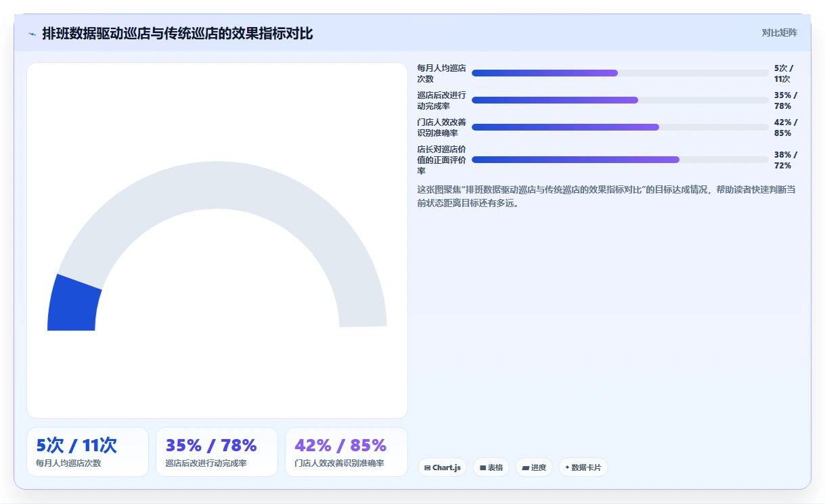Click the row label 门店人效改善识别准确率 beside bar
Image resolution: width=825 pixels, height=504 pixels.
pyautogui.click(x=441, y=127)
